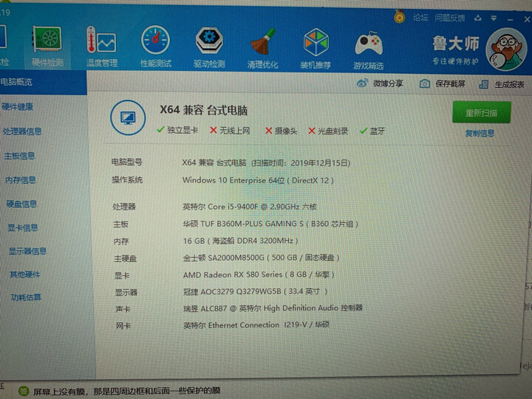Image resolution: width=532 pixels, height=399 pixels.
Task: Click the AMD Radeon RX 580 Series value
Action: click(x=259, y=274)
